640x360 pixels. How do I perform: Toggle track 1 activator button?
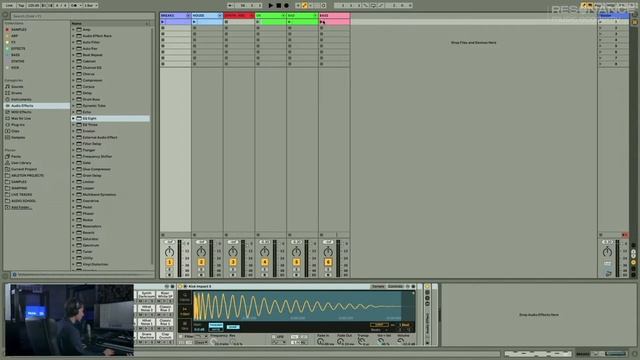click(169, 262)
